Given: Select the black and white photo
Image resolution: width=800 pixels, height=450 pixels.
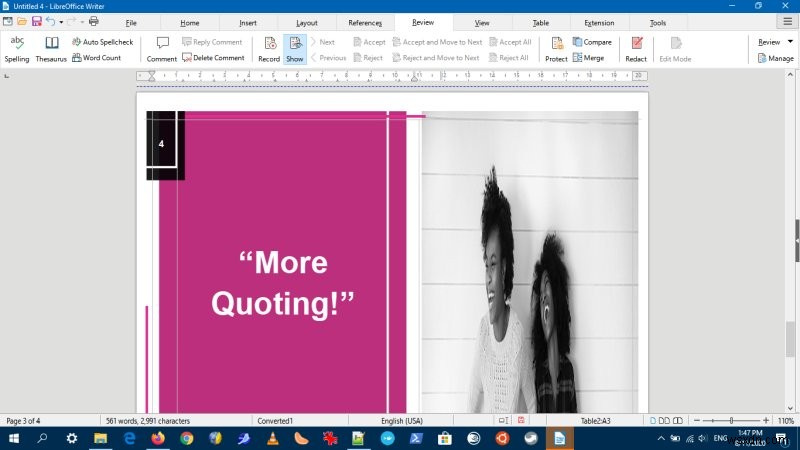Looking at the screenshot, I should [530, 262].
